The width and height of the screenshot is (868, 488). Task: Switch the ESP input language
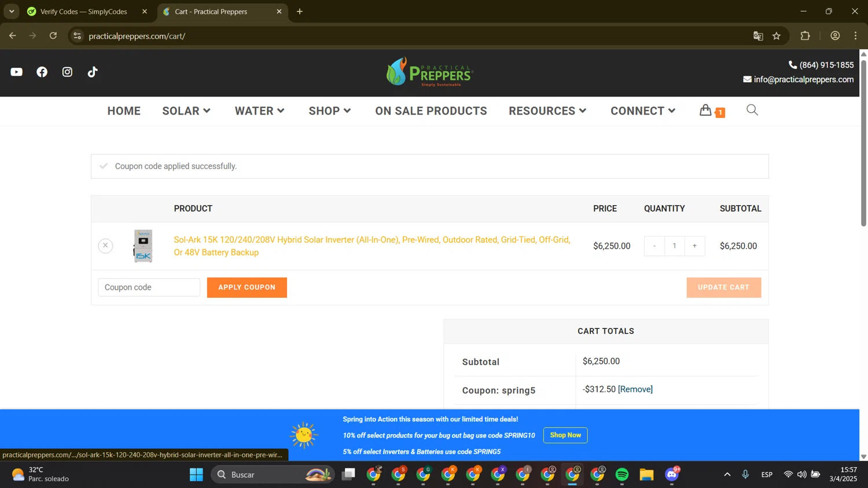(x=767, y=475)
